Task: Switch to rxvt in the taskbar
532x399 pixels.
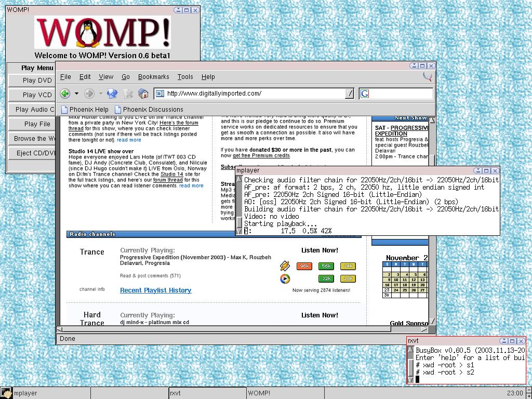Action: tap(207, 393)
